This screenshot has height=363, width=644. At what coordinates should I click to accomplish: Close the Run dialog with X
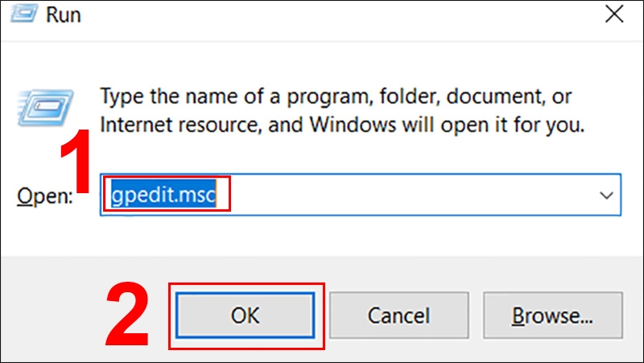pos(614,14)
